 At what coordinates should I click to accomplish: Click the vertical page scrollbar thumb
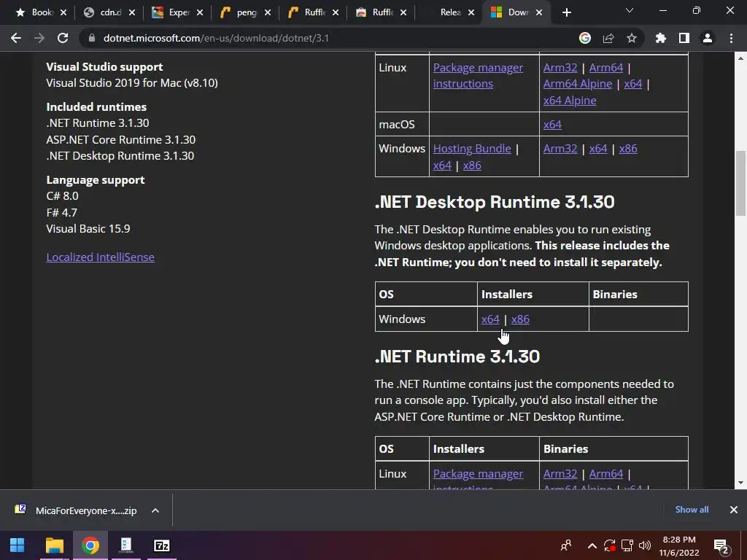740,183
